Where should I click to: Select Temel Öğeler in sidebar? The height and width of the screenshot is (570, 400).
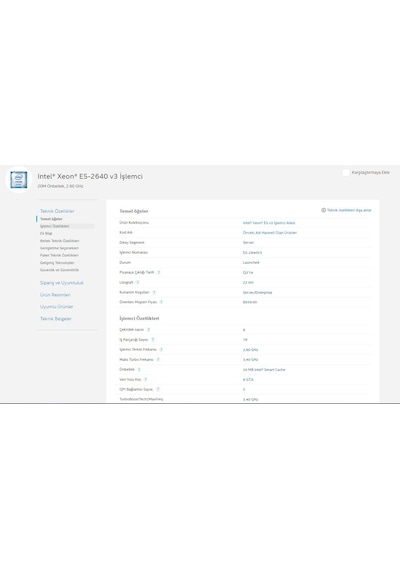pos(51,219)
